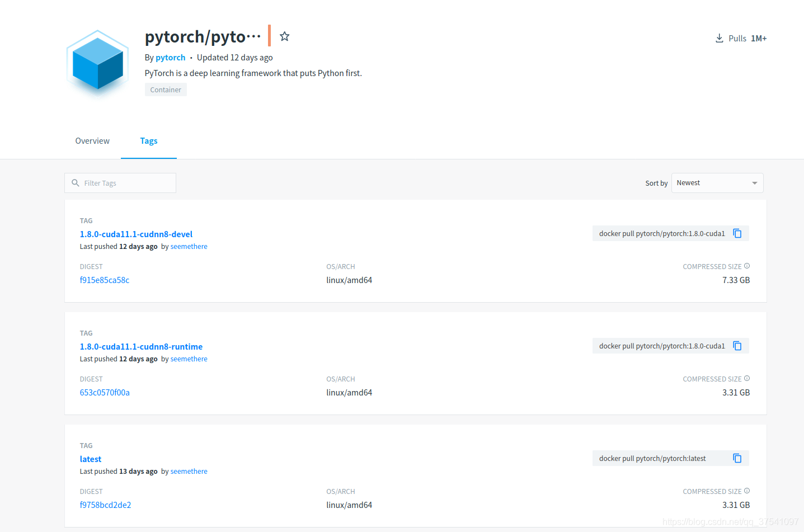Open the 1.8.0-cuda11.1-cudnn8-devel tag link
804x532 pixels.
(136, 234)
